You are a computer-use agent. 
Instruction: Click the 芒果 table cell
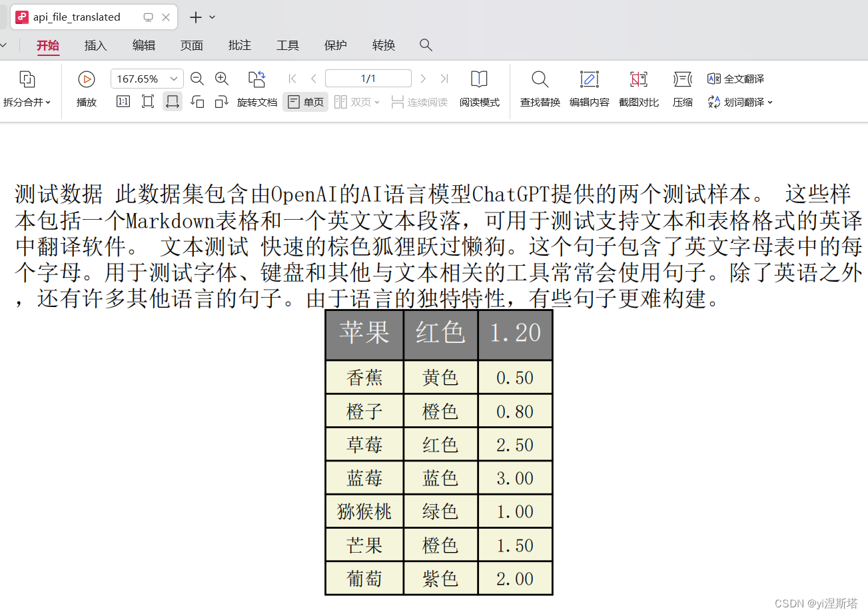(x=364, y=545)
